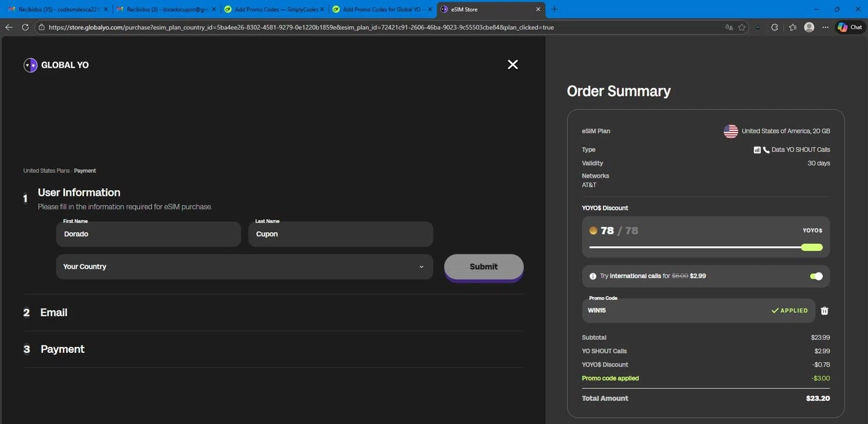Open a new browser tab with plus icon

point(554,9)
